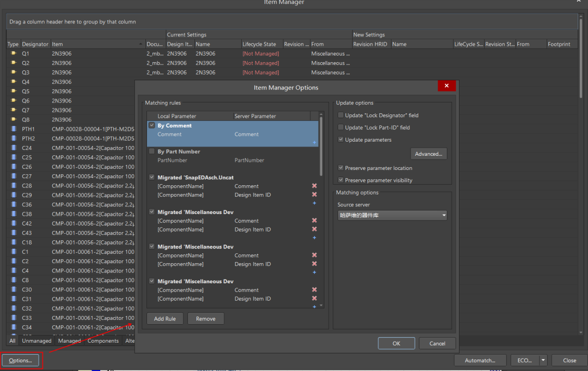The height and width of the screenshot is (371, 588).
Task: Click [Not Managed] lifecycle state for Q3
Action: point(261,72)
